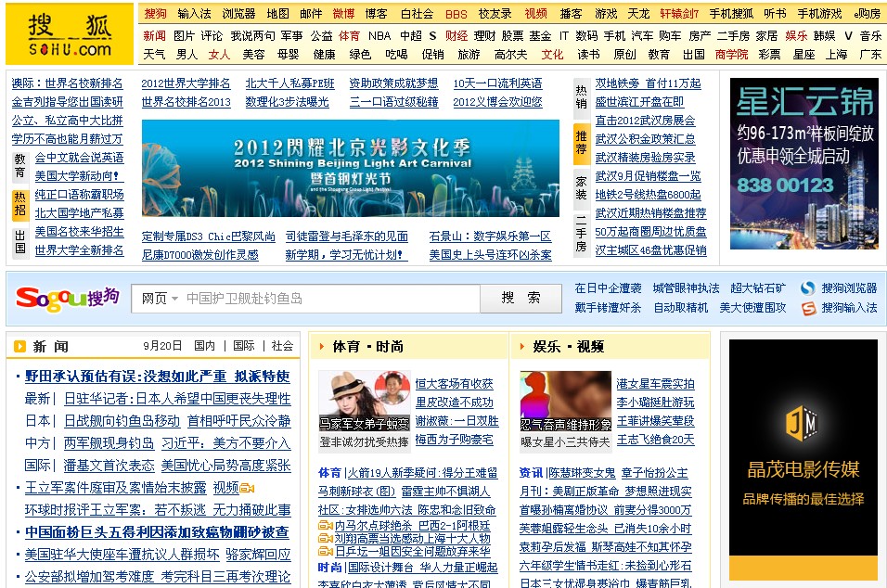Click the Sogou search logo
This screenshot has height=588, width=887.
click(x=67, y=298)
